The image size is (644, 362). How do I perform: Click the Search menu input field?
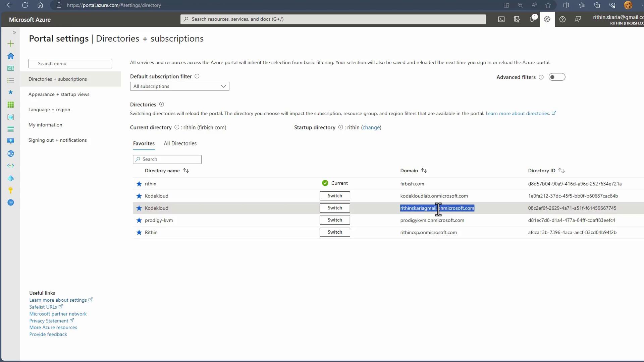pyautogui.click(x=70, y=64)
